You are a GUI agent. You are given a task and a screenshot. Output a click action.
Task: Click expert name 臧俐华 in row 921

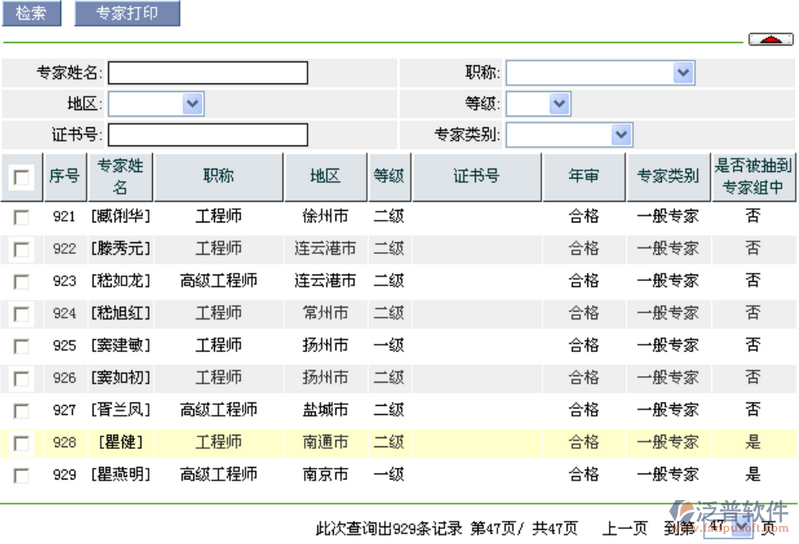pos(120,216)
